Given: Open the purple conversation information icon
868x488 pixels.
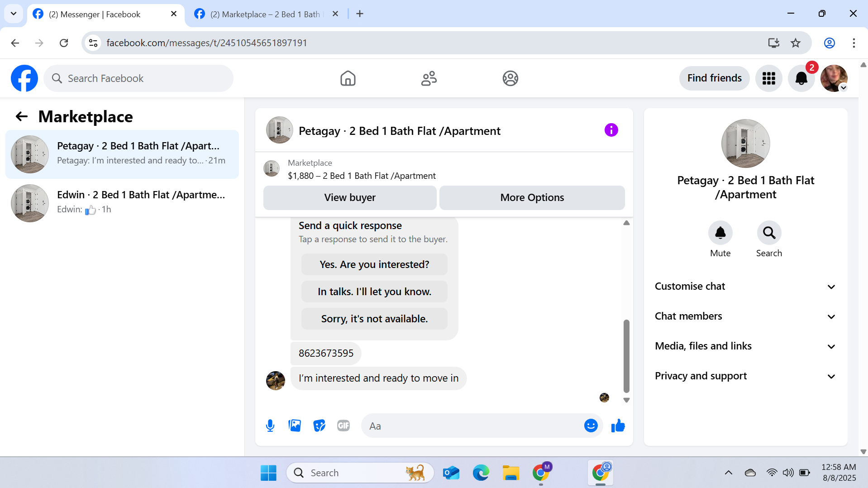Looking at the screenshot, I should (x=611, y=130).
